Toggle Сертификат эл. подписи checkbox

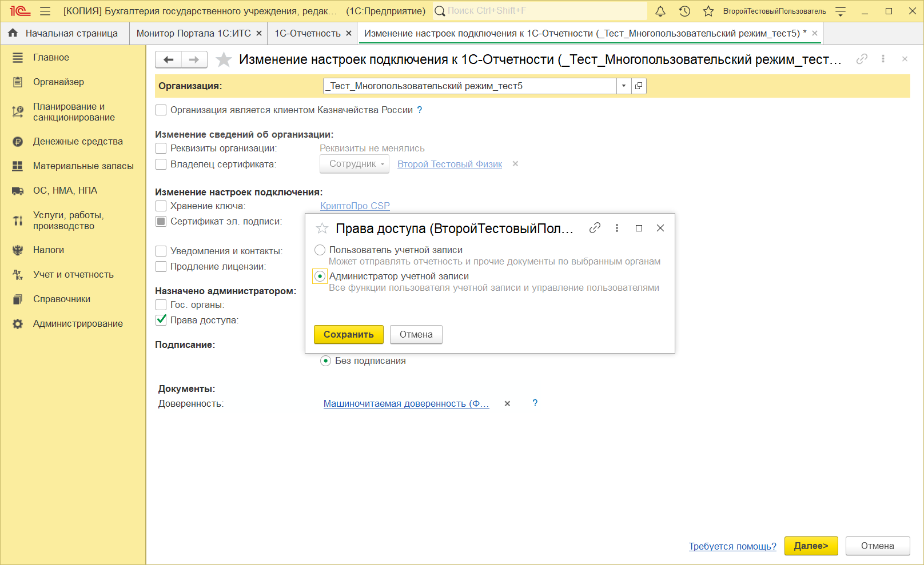pos(161,221)
